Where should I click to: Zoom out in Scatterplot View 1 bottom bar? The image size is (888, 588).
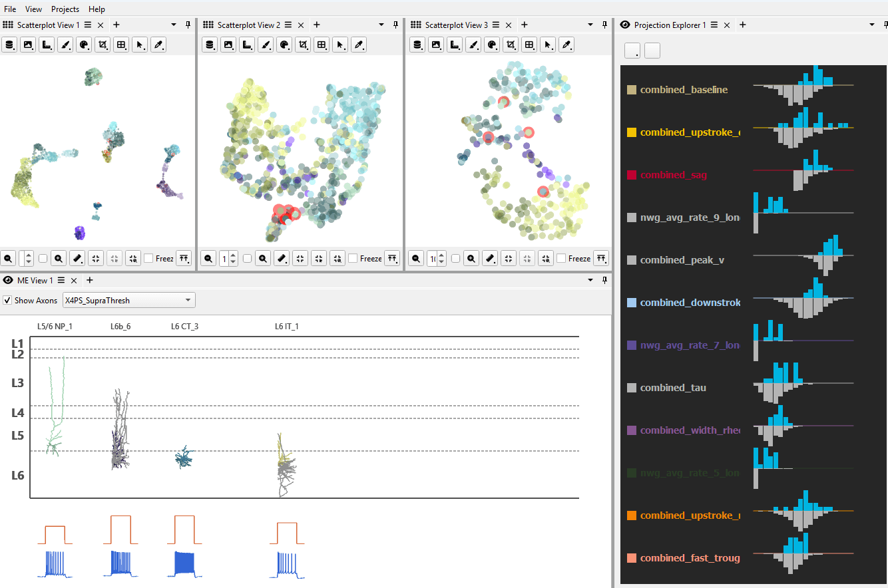pos(9,258)
